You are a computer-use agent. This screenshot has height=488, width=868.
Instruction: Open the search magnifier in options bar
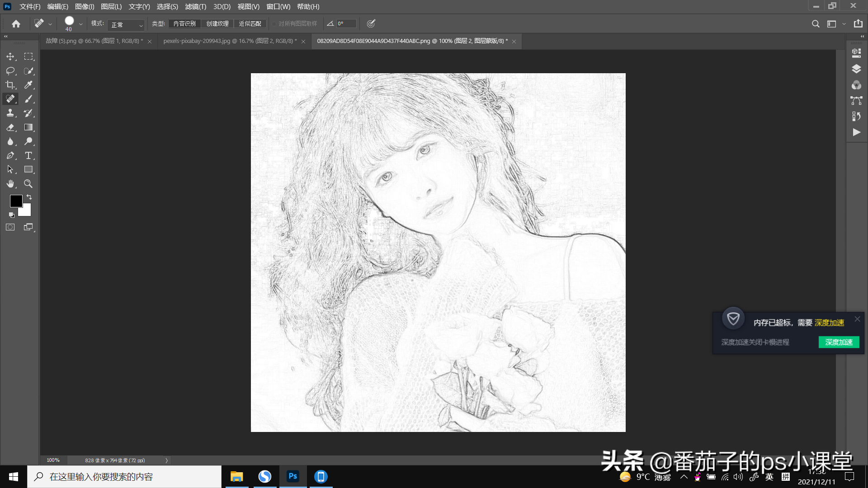(816, 24)
